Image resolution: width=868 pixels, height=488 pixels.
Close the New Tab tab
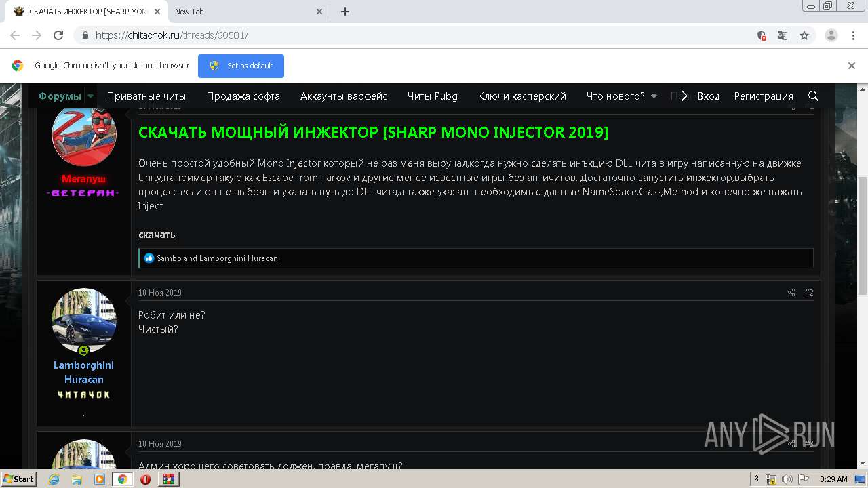pyautogui.click(x=319, y=12)
